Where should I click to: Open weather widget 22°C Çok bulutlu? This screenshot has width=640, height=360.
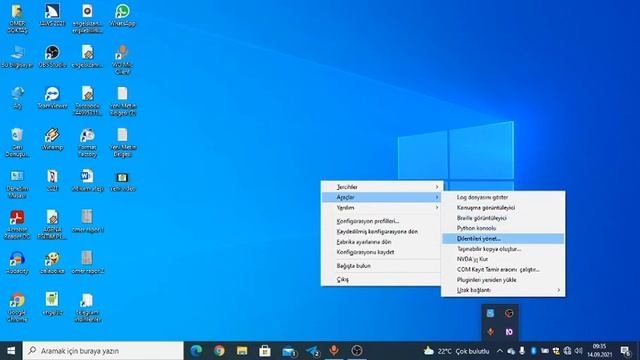pos(456,351)
